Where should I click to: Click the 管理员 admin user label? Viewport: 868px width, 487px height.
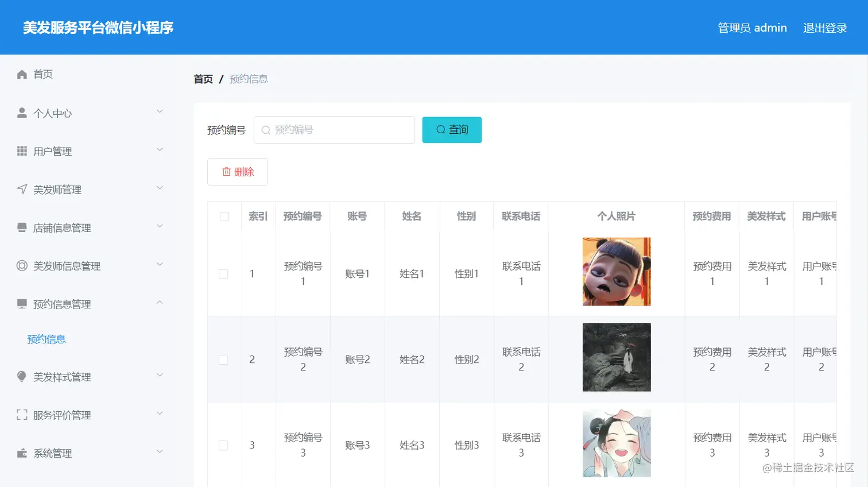(x=752, y=28)
